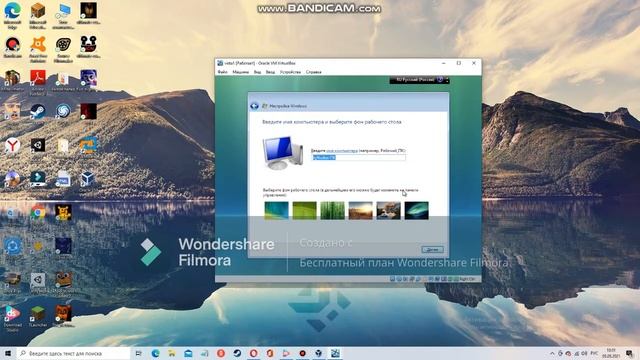Select the dark aurora wallpaper thumbnail
Image resolution: width=640 pixels, height=360 pixels.
[x=416, y=211]
